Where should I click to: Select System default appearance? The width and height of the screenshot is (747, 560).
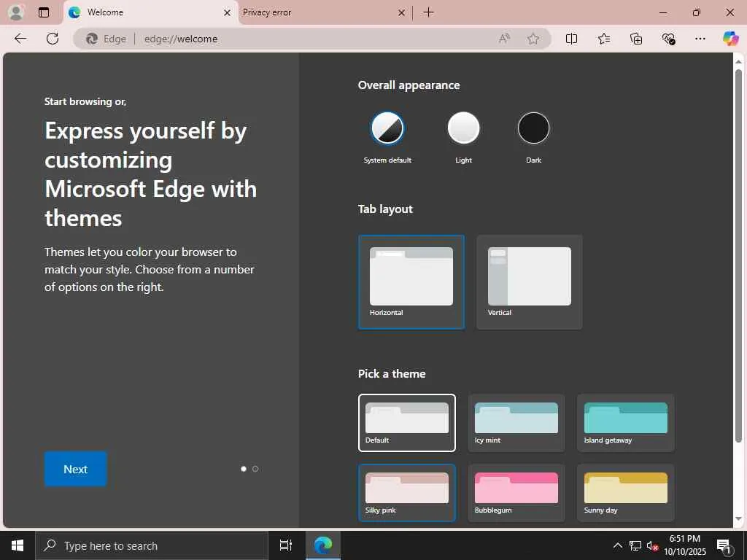pyautogui.click(x=387, y=128)
